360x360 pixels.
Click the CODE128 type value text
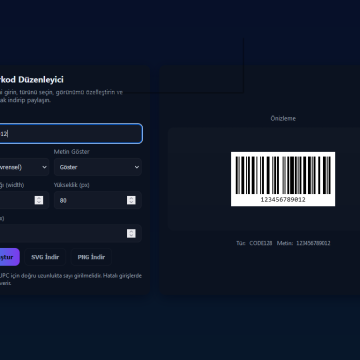pyautogui.click(x=261, y=243)
